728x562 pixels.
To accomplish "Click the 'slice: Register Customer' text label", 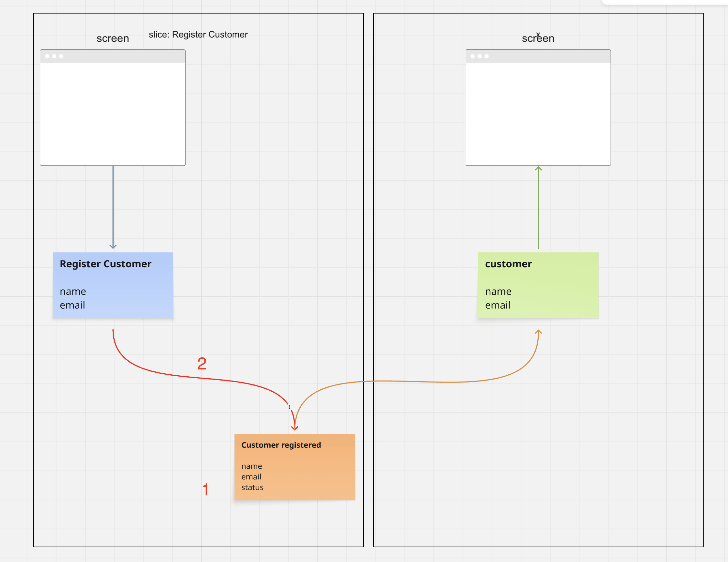I will (198, 35).
